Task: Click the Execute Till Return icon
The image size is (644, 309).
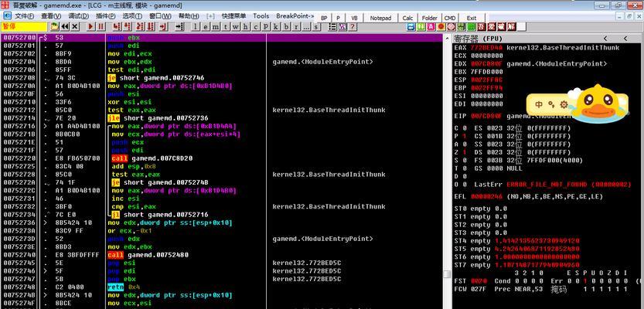Action: click(x=163, y=27)
